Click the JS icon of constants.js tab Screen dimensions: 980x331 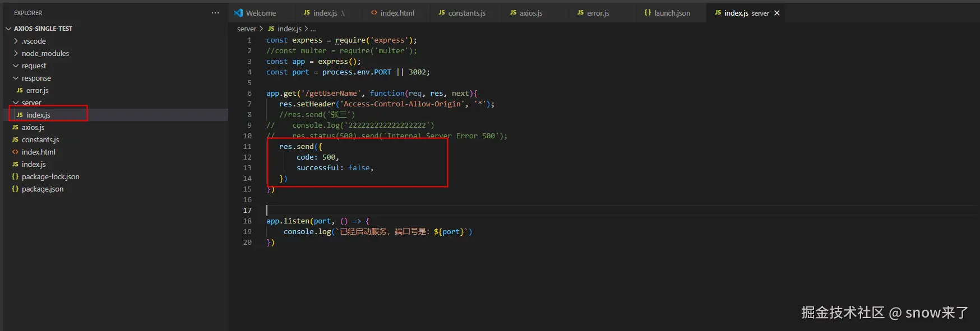click(x=442, y=13)
